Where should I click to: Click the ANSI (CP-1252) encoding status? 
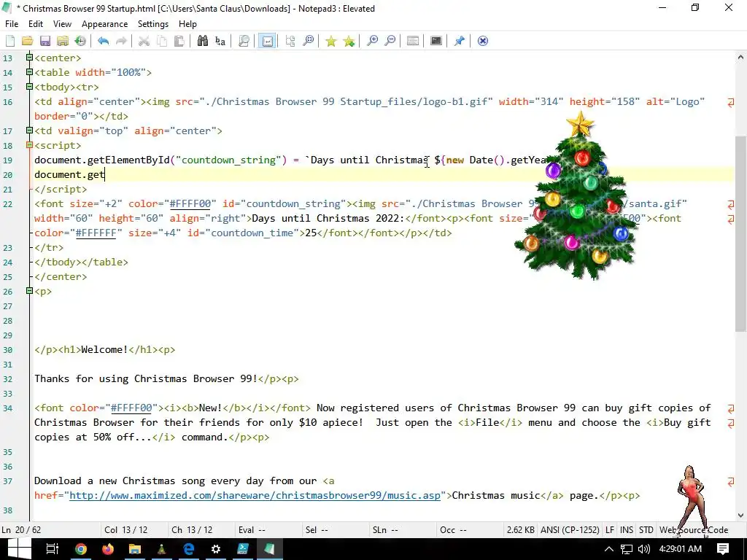tap(570, 530)
